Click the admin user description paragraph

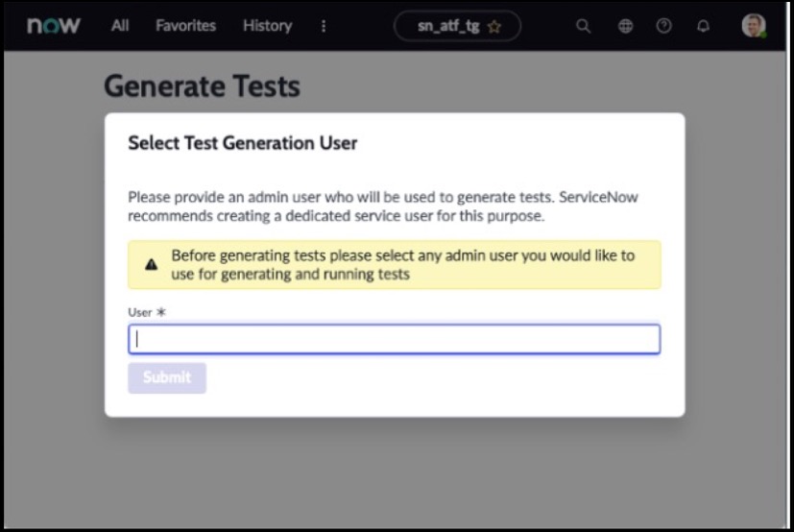click(x=383, y=206)
